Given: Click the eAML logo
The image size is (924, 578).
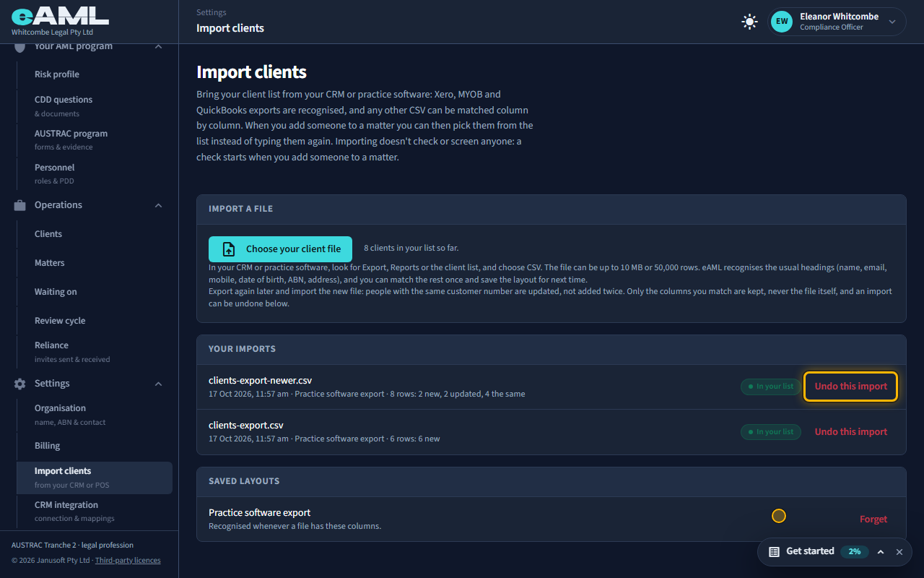Looking at the screenshot, I should (60, 14).
